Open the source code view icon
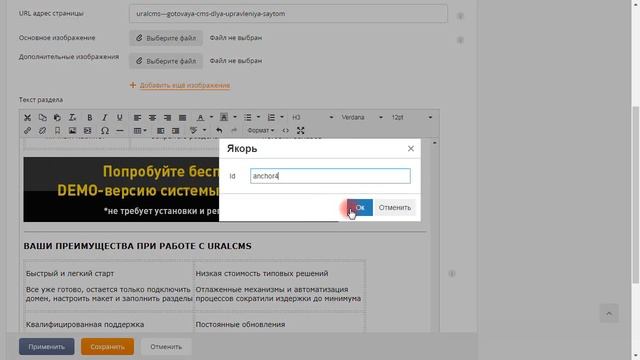640x360 pixels. (x=285, y=131)
